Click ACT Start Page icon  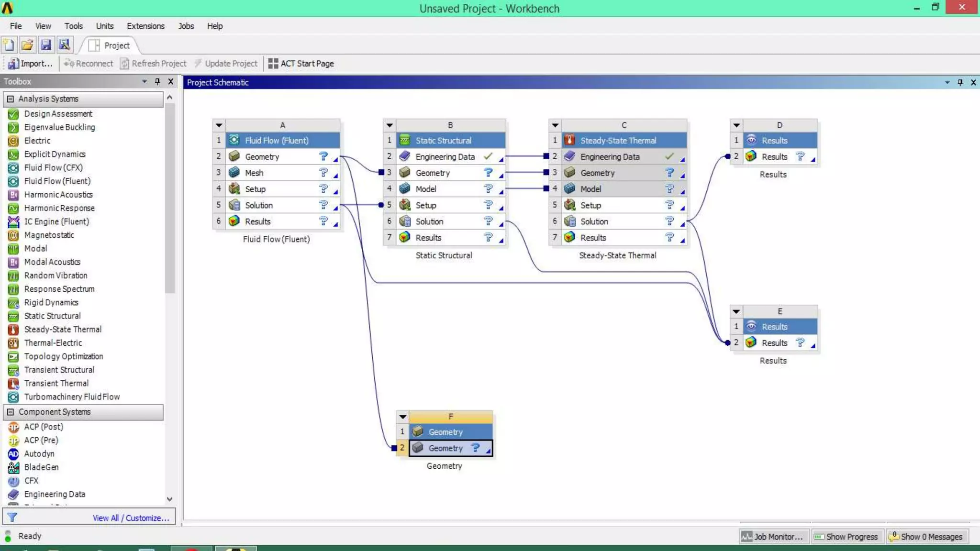click(273, 64)
